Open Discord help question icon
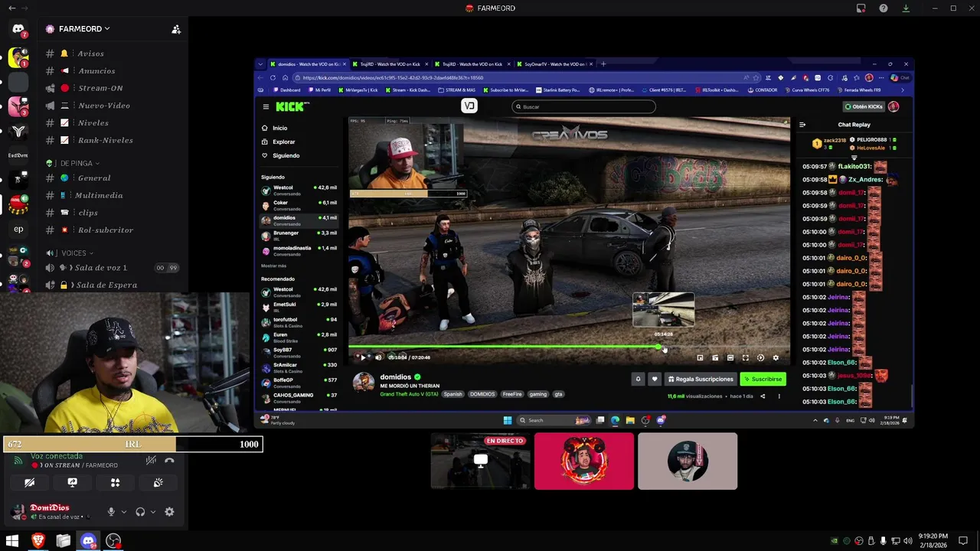Image resolution: width=980 pixels, height=551 pixels. [884, 8]
